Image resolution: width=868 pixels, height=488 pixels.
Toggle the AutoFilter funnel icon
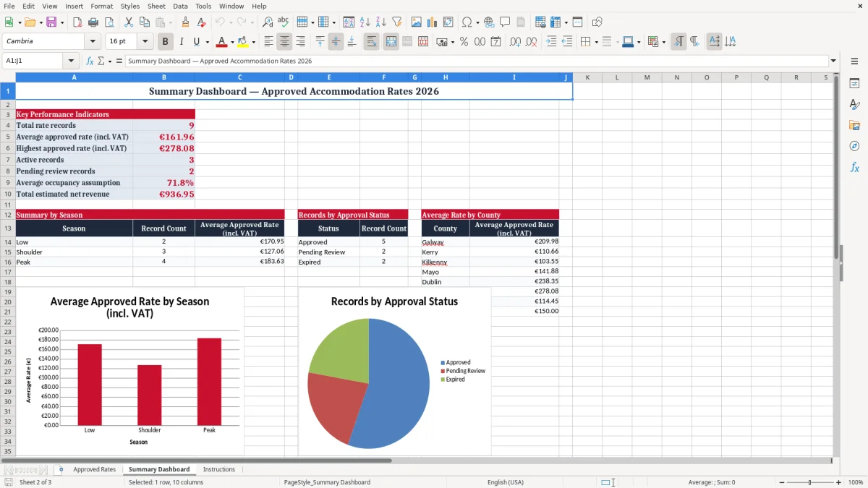click(396, 22)
